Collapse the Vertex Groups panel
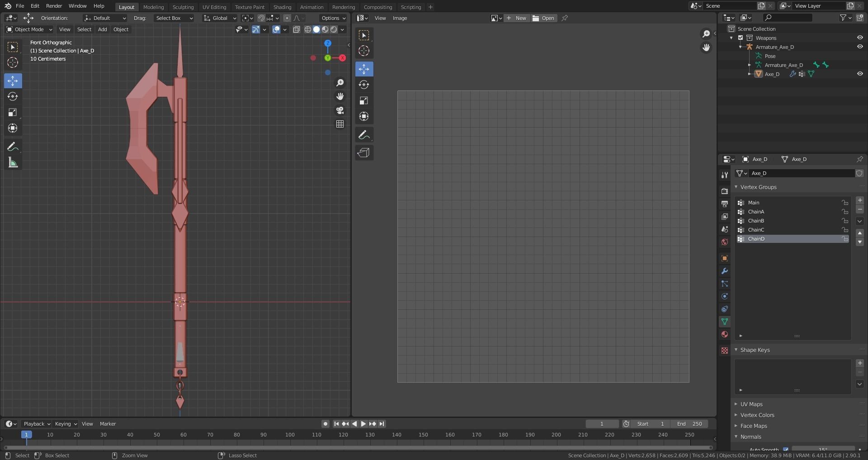Image resolution: width=868 pixels, height=460 pixels. pyautogui.click(x=758, y=187)
